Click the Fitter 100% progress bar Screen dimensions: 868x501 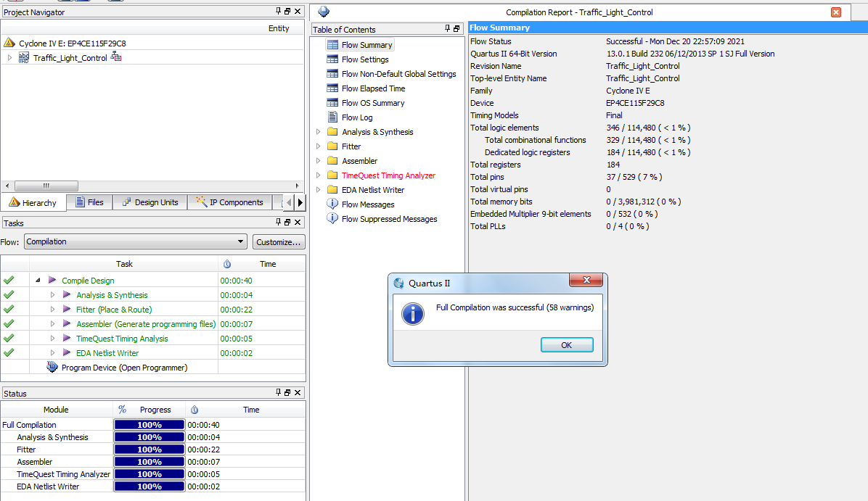150,450
